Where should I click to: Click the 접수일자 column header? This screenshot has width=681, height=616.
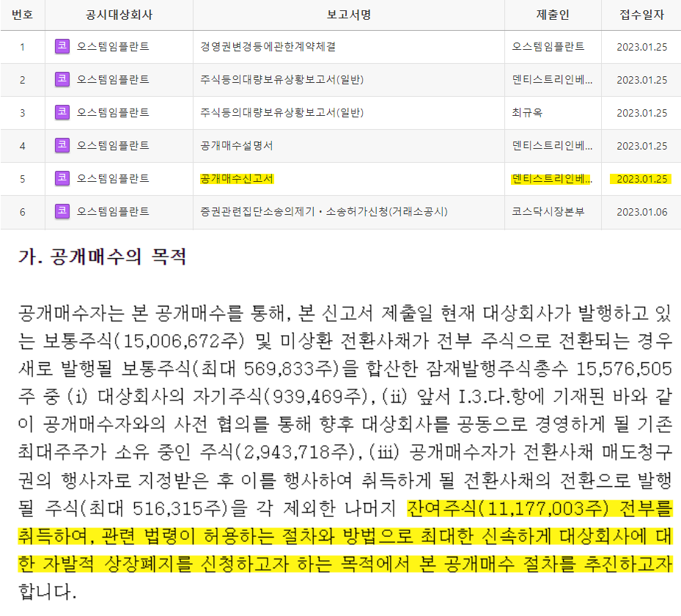pyautogui.click(x=640, y=12)
